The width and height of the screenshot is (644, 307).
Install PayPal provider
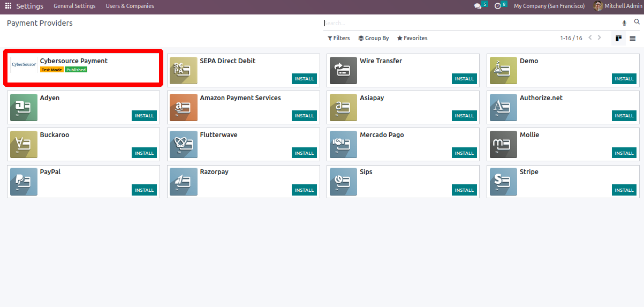tap(145, 190)
